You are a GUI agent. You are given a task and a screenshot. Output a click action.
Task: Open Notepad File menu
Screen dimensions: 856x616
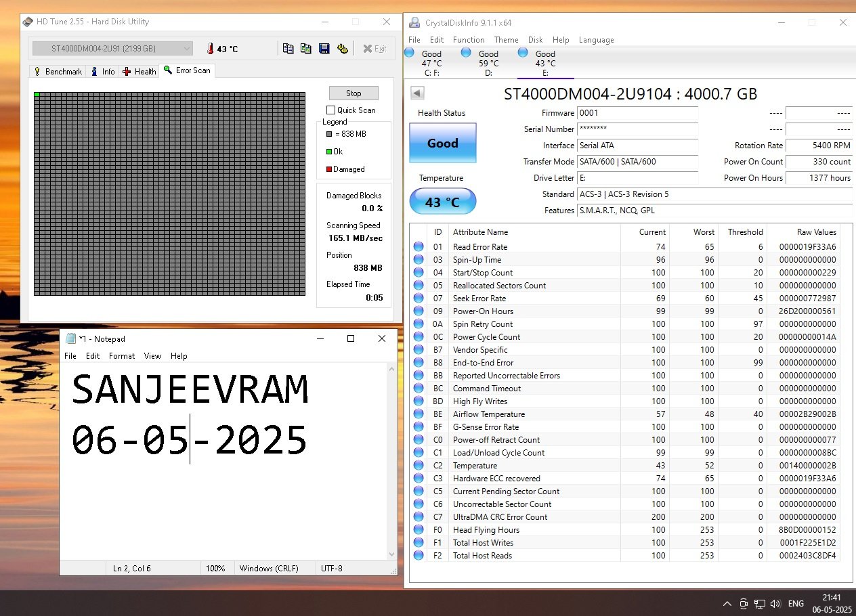70,356
